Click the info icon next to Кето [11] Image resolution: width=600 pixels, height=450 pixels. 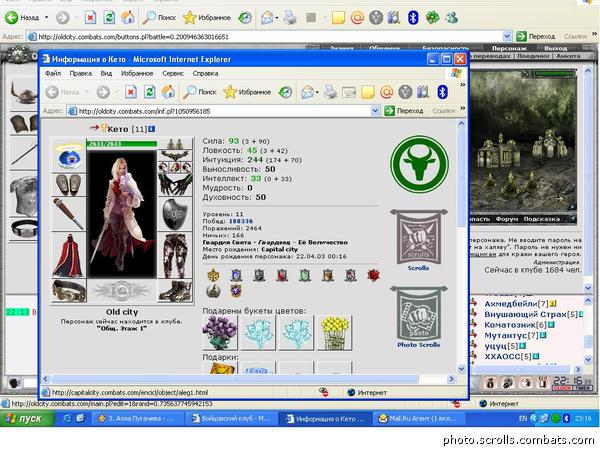coord(152,129)
